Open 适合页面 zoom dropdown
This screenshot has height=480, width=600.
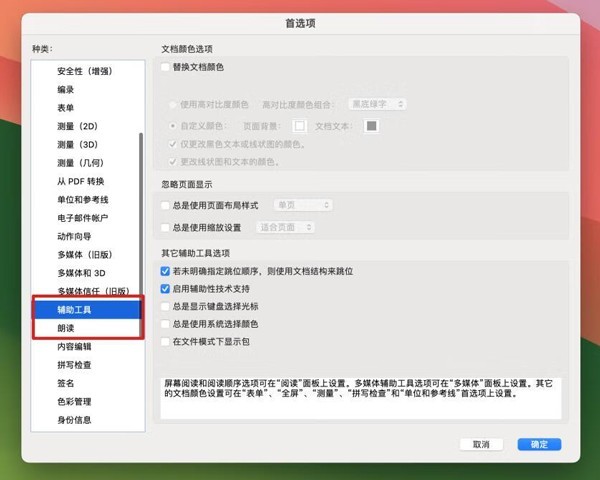[x=285, y=227]
